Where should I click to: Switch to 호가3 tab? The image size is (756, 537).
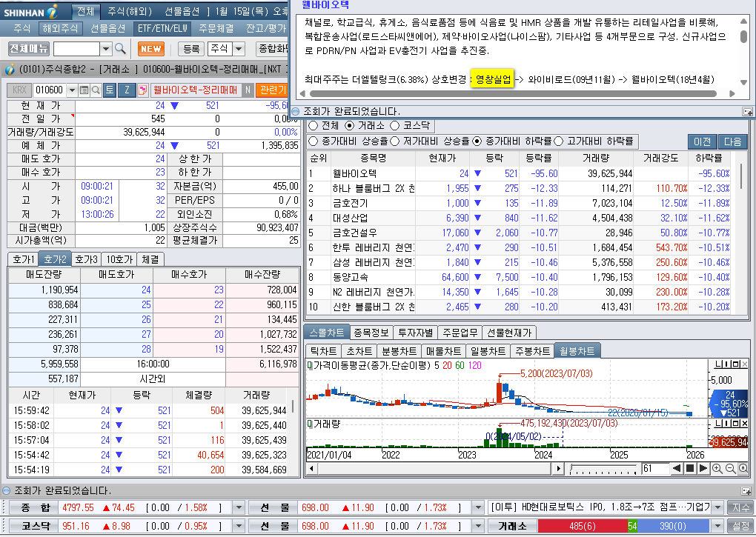click(87, 259)
